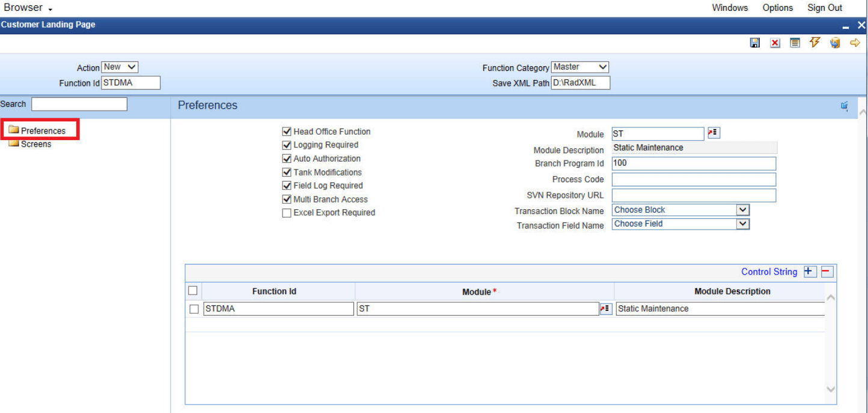
Task: Click the form list icon in toolbar
Action: click(795, 43)
